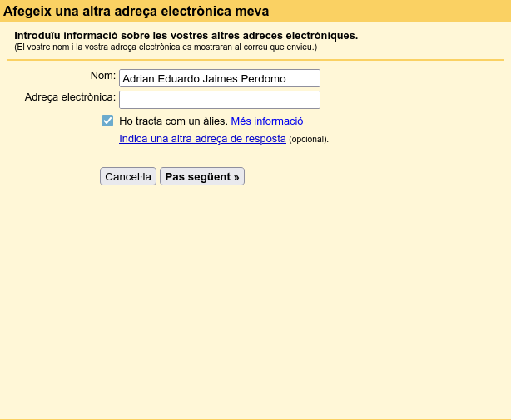Click the 'Pas següent »' button
511x420 pixels.
tap(202, 177)
